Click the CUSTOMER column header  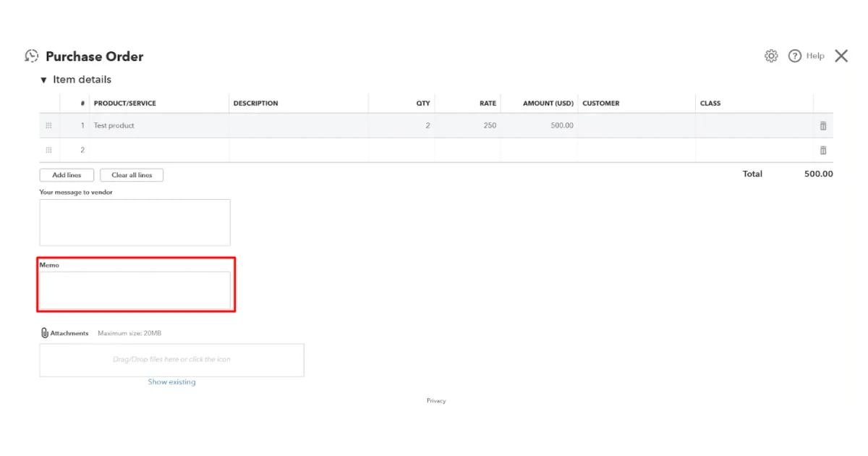pos(601,104)
